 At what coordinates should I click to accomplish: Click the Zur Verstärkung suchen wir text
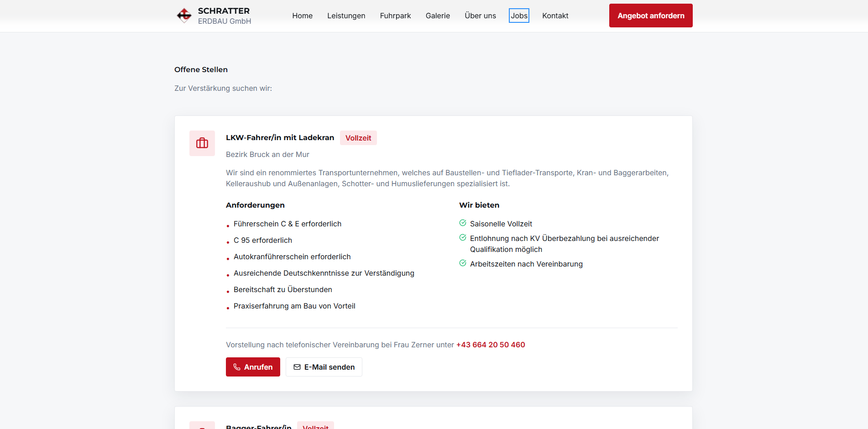pyautogui.click(x=223, y=88)
